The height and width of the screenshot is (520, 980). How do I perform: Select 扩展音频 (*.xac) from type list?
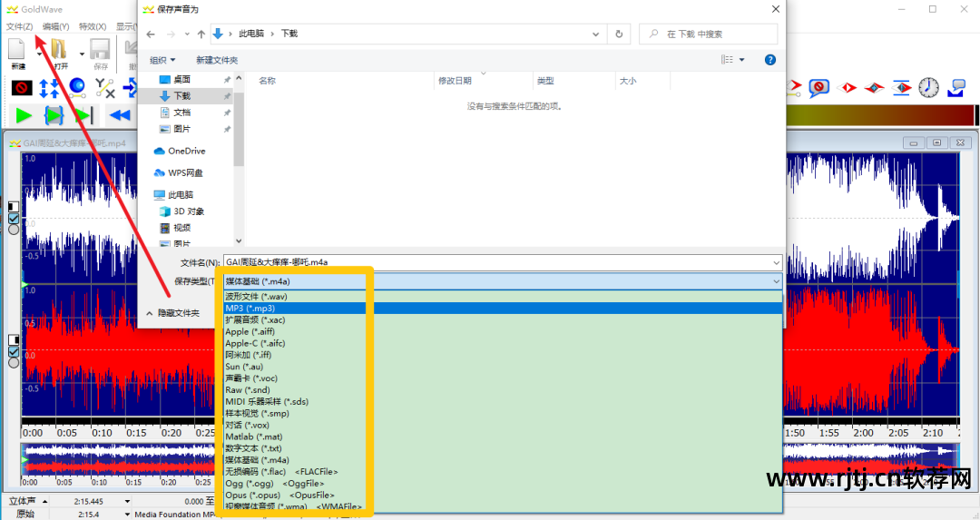(503, 320)
